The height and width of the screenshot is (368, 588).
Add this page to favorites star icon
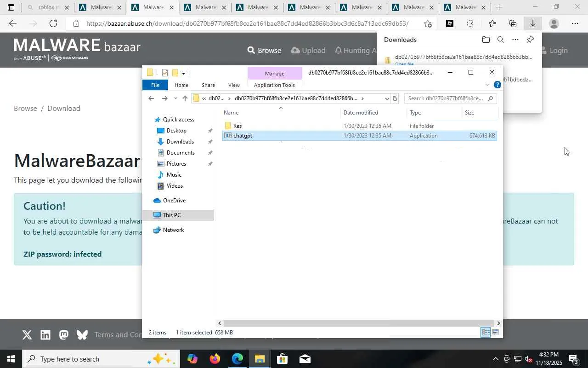[x=428, y=23]
